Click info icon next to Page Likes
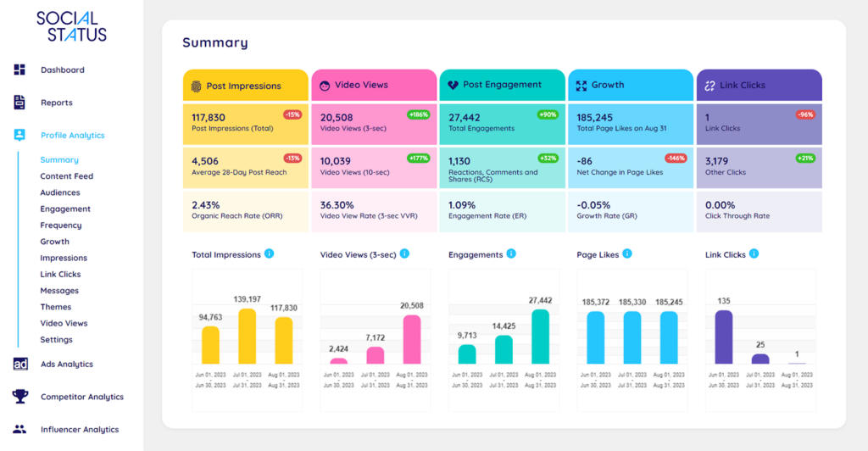The image size is (868, 451). (626, 253)
